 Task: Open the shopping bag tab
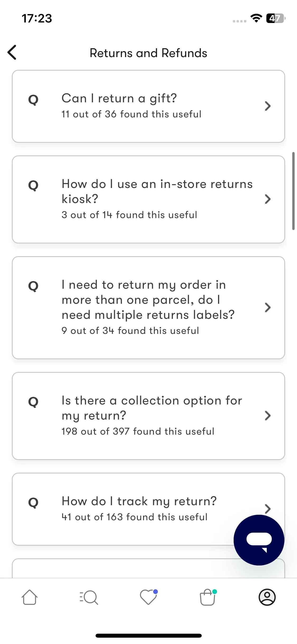click(x=208, y=597)
